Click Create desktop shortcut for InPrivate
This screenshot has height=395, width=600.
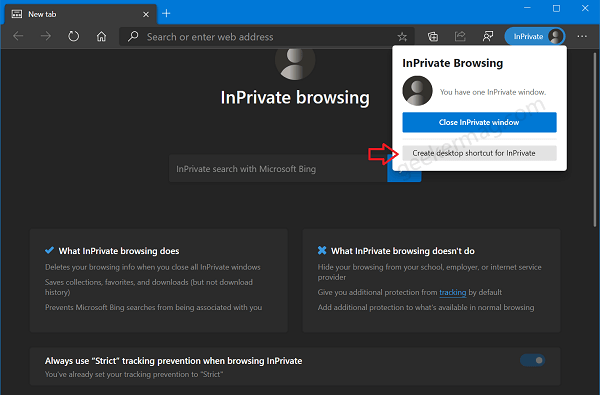pyautogui.click(x=479, y=153)
